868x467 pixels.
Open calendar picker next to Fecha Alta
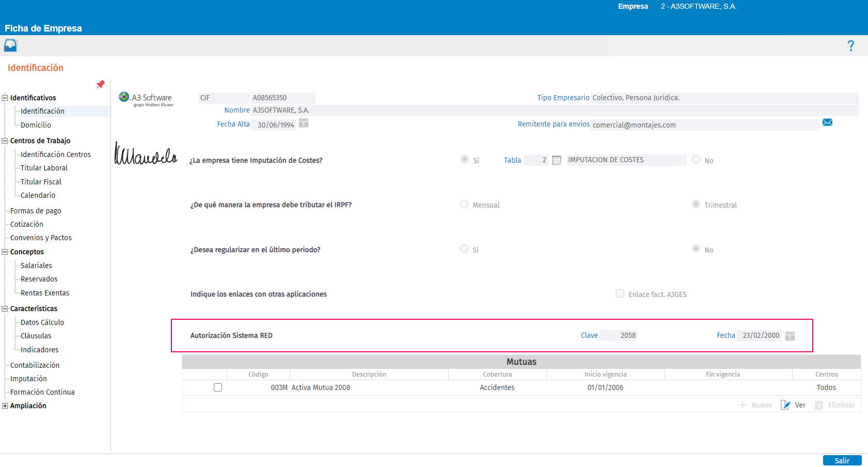click(x=304, y=123)
